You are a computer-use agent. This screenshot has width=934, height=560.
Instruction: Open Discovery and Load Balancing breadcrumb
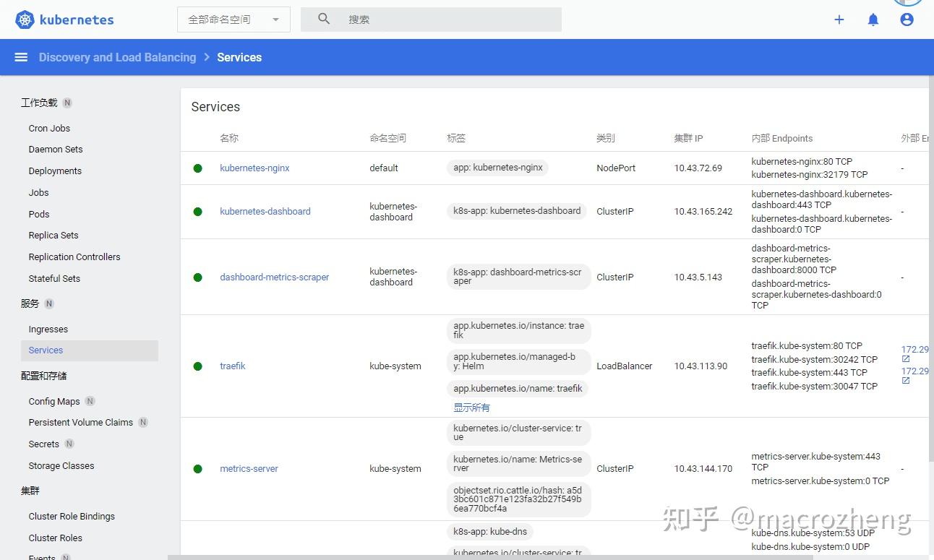[117, 57]
